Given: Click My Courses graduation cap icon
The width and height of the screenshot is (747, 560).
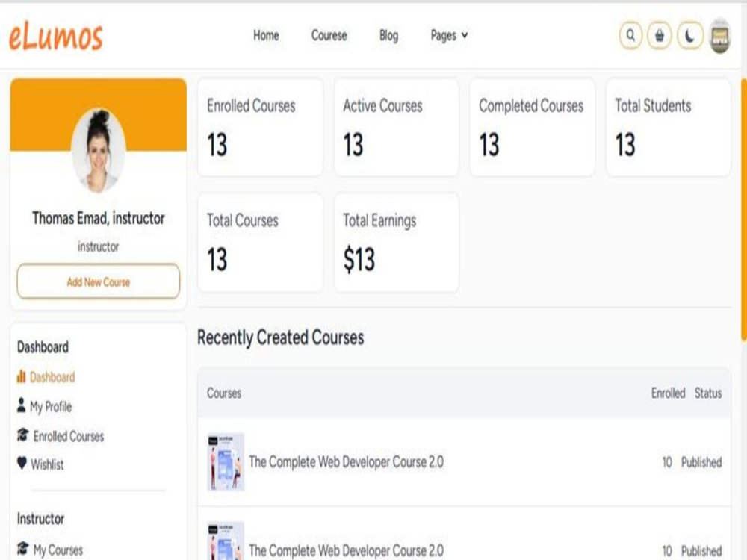Looking at the screenshot, I should (22, 548).
